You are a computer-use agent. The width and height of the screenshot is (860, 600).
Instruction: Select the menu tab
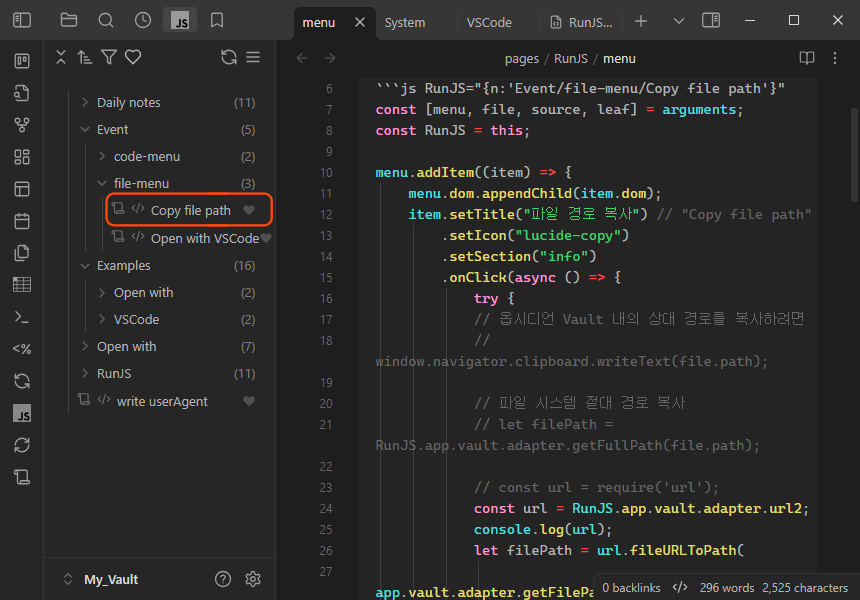click(319, 22)
